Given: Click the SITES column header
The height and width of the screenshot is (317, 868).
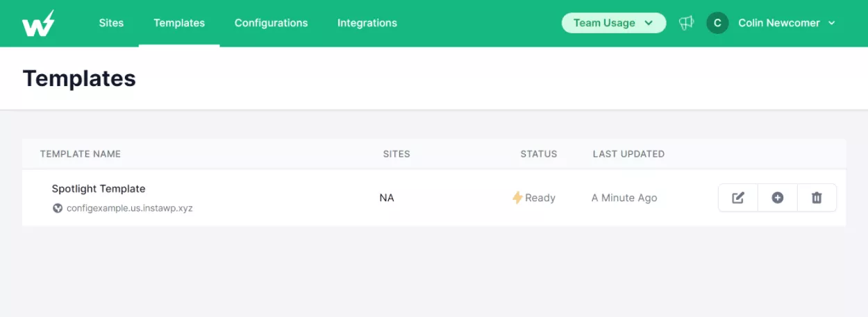Looking at the screenshot, I should click(397, 154).
